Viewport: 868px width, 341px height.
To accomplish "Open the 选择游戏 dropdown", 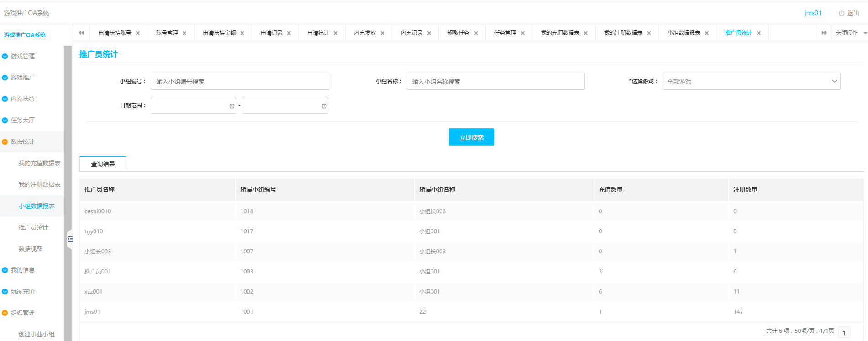I will (751, 81).
